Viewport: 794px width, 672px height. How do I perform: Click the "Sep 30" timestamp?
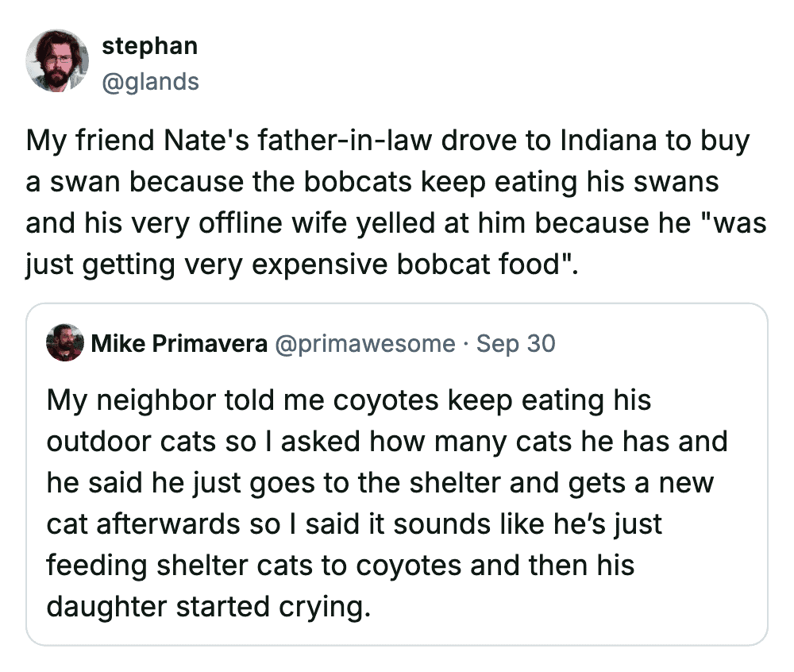click(x=516, y=344)
